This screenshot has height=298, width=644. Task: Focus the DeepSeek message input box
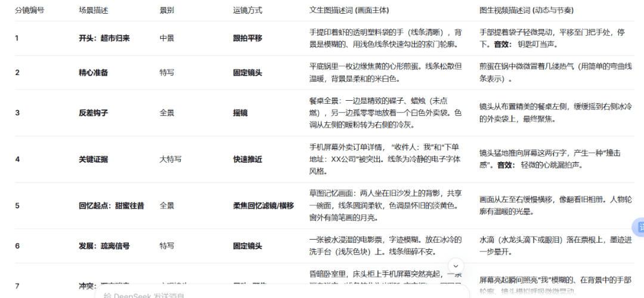(x=239, y=294)
